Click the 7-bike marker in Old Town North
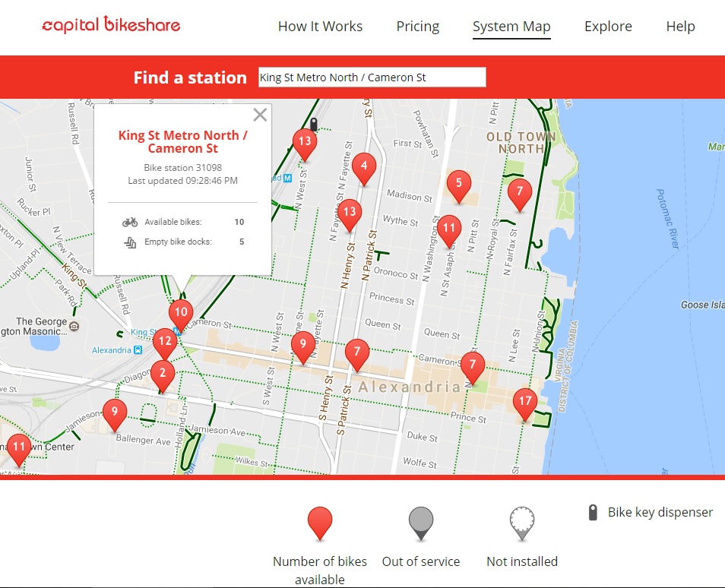Viewport: 725px width, 588px height. click(x=519, y=192)
